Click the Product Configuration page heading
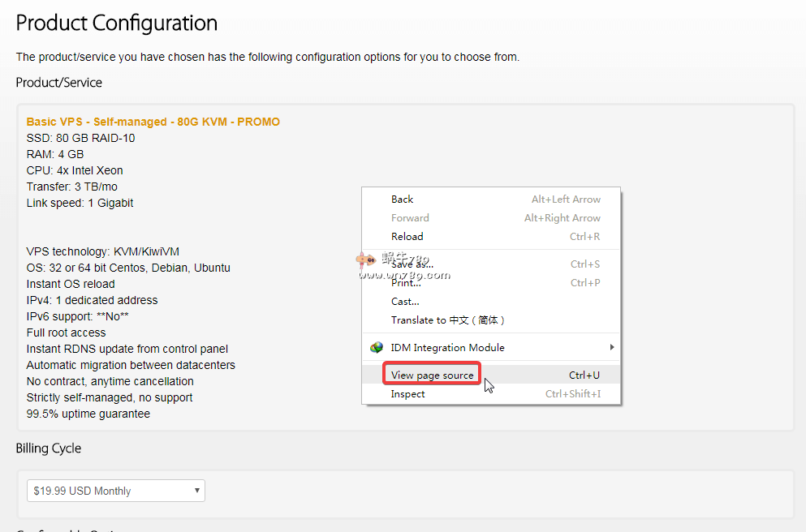806x532 pixels. click(117, 23)
